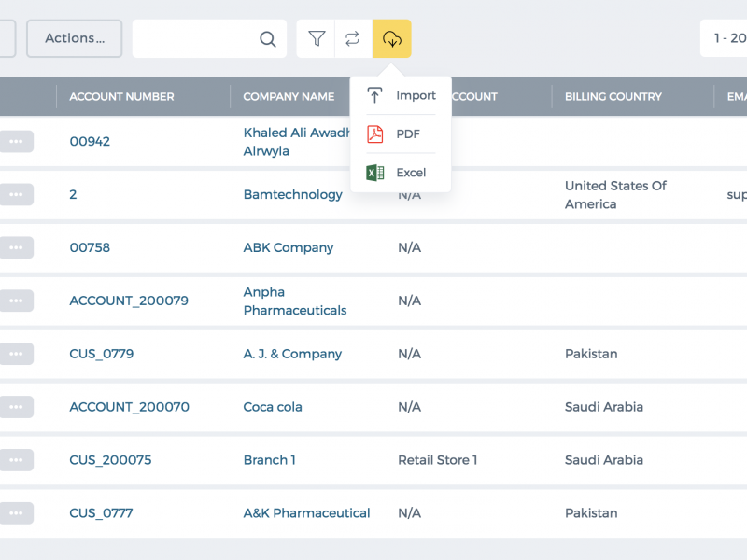Click the 1 - 20 pagination indicator

(x=725, y=38)
